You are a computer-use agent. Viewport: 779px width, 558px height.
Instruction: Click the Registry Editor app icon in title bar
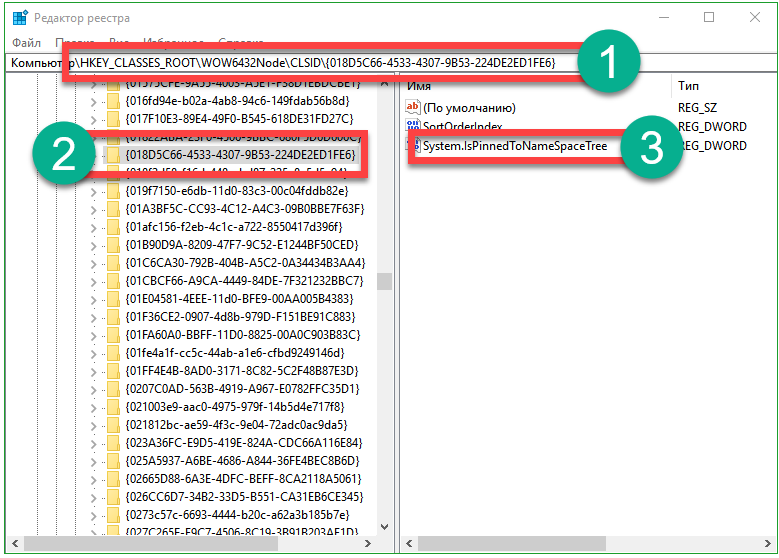20,17
